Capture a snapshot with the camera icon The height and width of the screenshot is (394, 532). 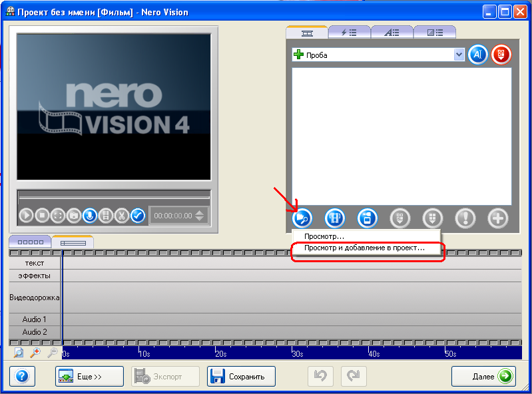[74, 216]
